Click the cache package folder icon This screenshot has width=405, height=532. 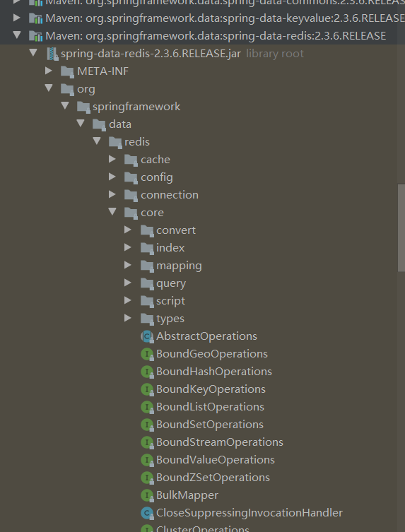(x=131, y=160)
